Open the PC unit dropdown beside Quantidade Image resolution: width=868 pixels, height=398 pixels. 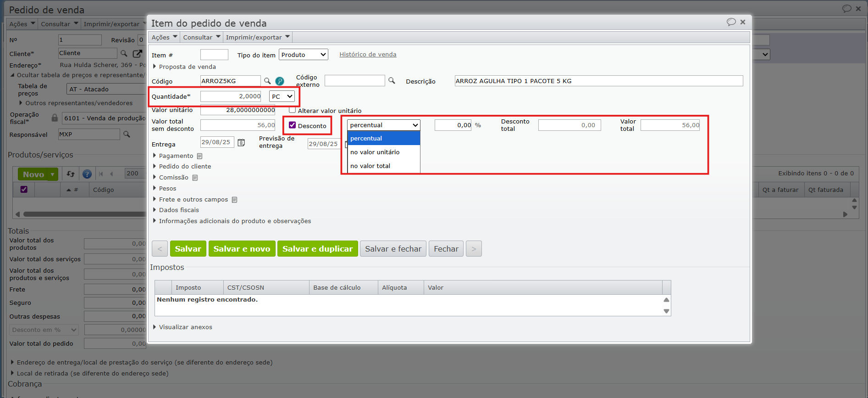coord(282,96)
